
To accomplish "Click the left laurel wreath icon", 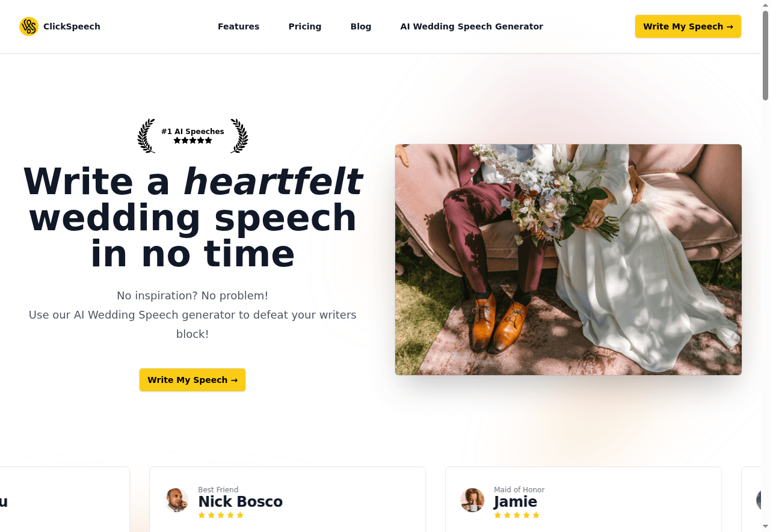I will click(146, 136).
